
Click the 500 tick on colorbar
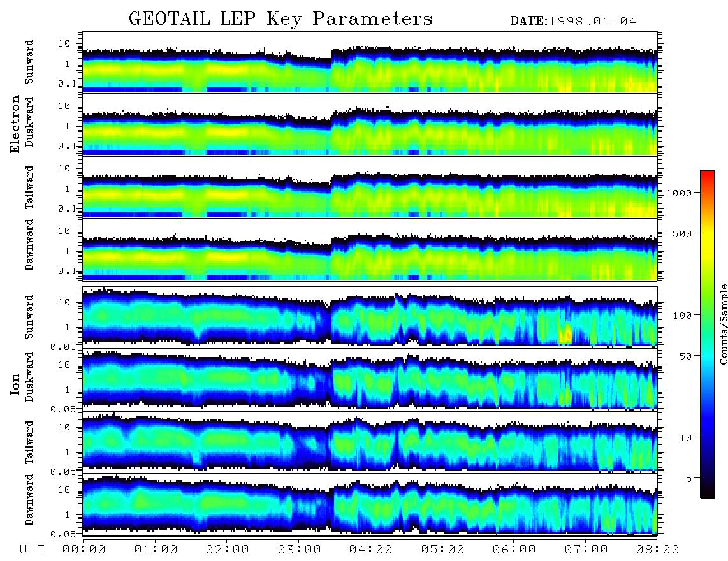(682, 233)
